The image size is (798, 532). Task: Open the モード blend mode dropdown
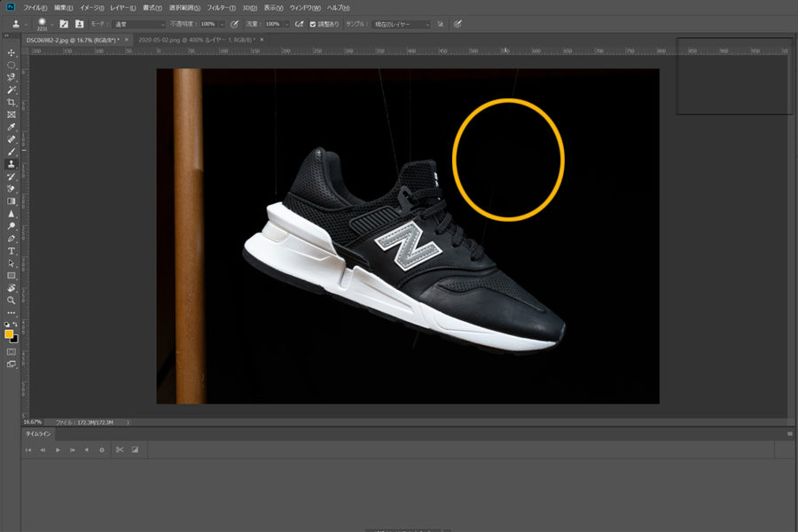pos(138,25)
